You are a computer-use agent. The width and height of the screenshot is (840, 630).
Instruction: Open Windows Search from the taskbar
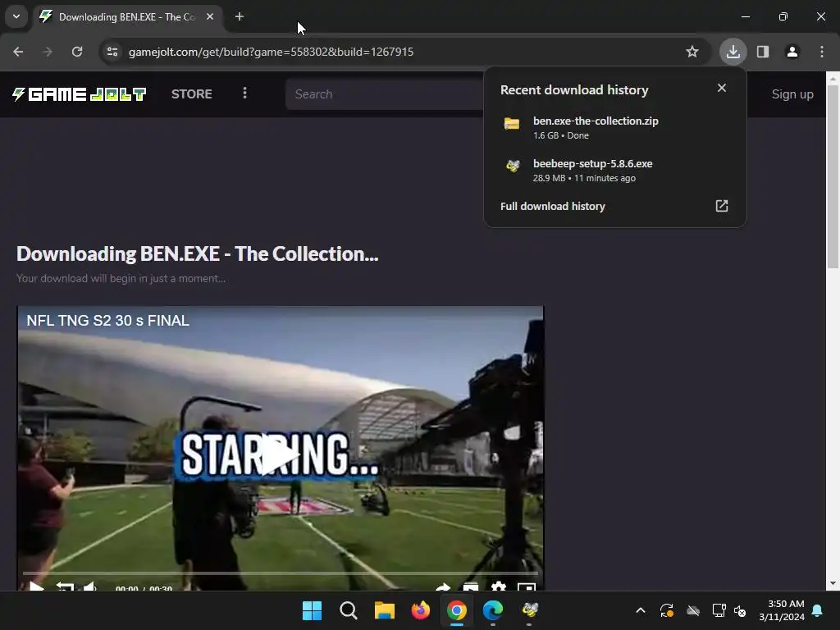[348, 610]
